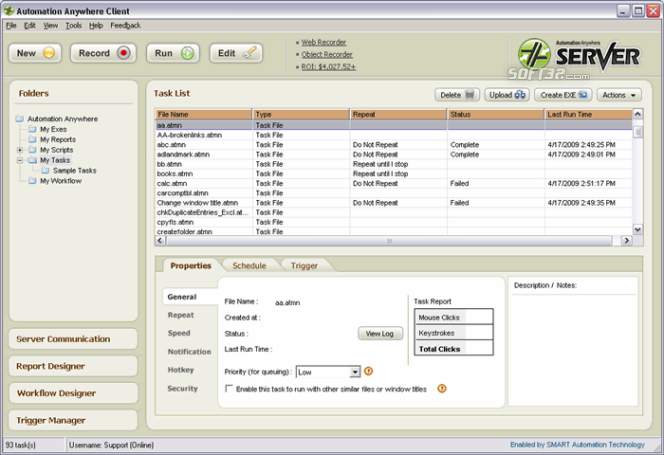664x455 pixels.
Task: Start recording with the Record button
Action: 103,53
